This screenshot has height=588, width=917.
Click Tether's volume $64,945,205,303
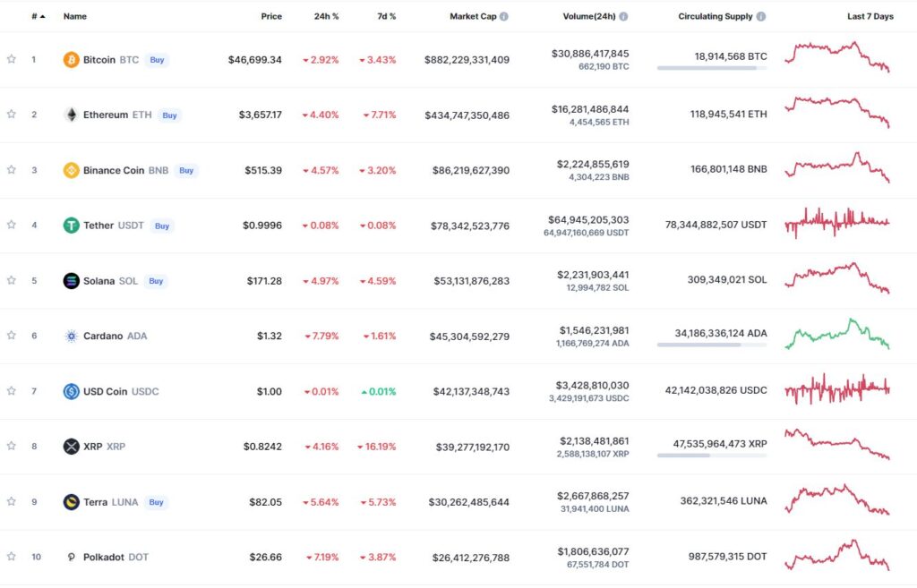click(x=588, y=220)
